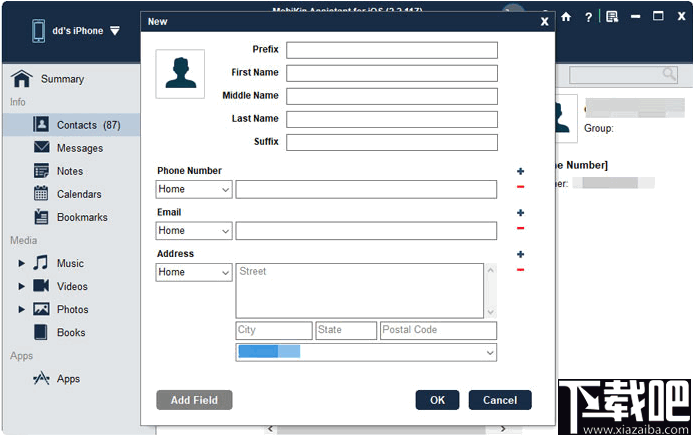The image size is (693, 435).
Task: Click the Last Name input field
Action: (392, 119)
